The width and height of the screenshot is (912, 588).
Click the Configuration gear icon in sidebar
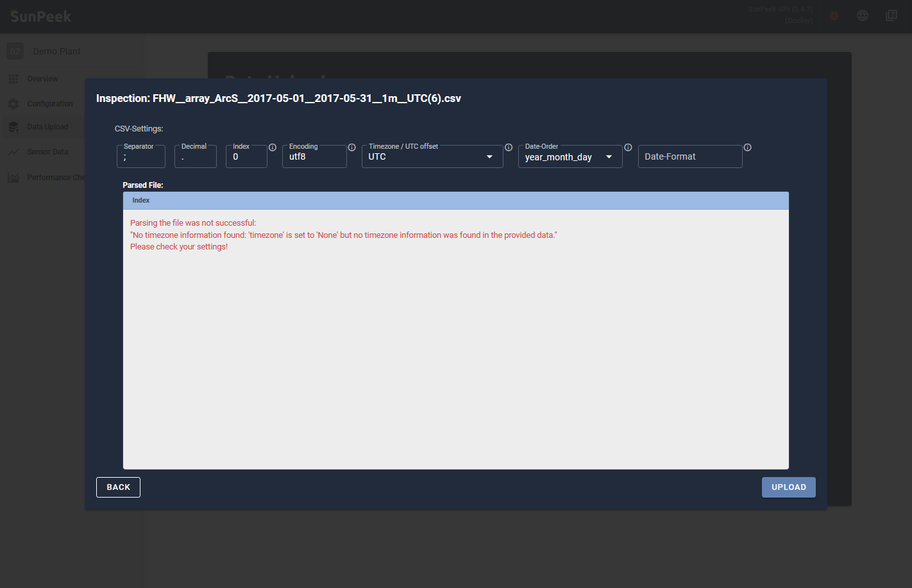coord(13,104)
